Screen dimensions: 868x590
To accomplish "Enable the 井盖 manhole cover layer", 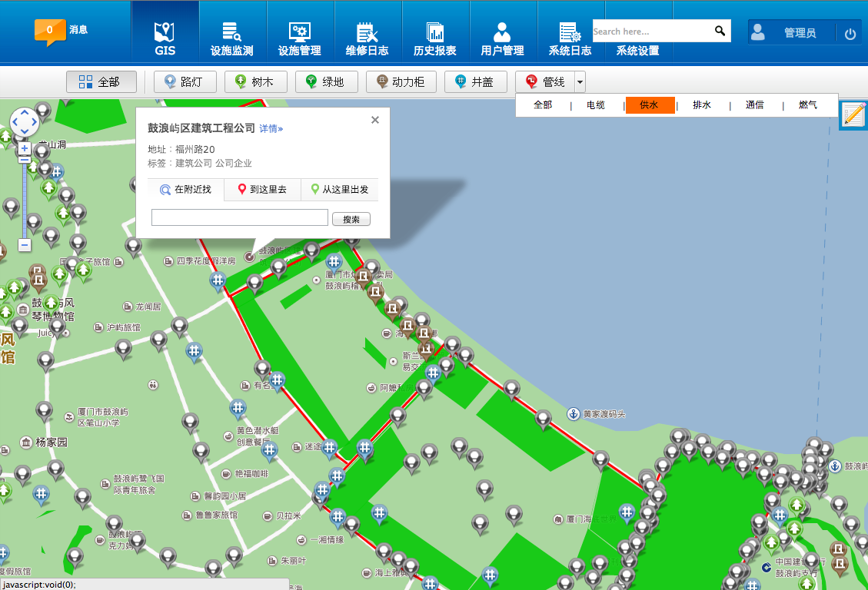I will [475, 81].
